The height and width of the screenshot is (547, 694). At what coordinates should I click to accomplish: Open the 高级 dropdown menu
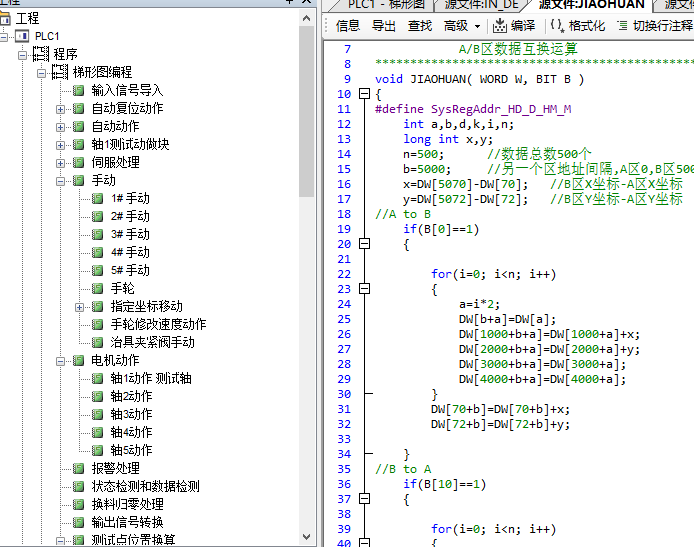pos(462,26)
